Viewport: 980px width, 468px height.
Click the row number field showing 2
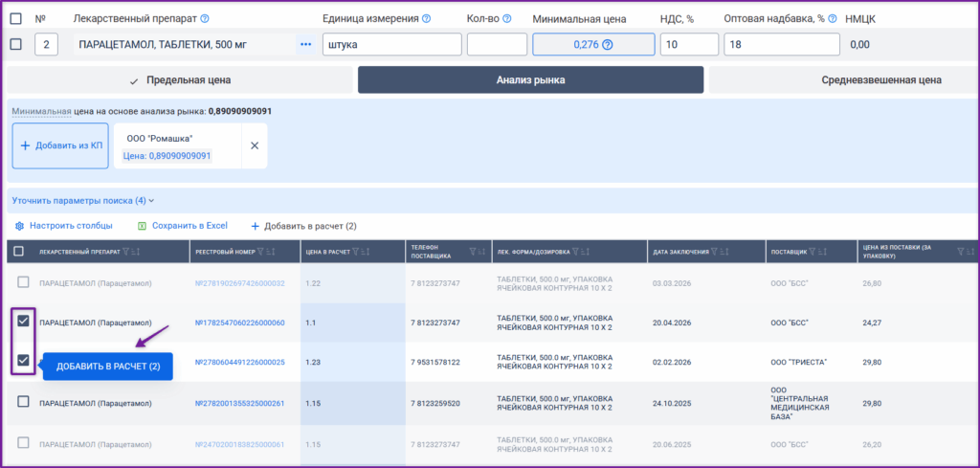pyautogui.click(x=46, y=44)
